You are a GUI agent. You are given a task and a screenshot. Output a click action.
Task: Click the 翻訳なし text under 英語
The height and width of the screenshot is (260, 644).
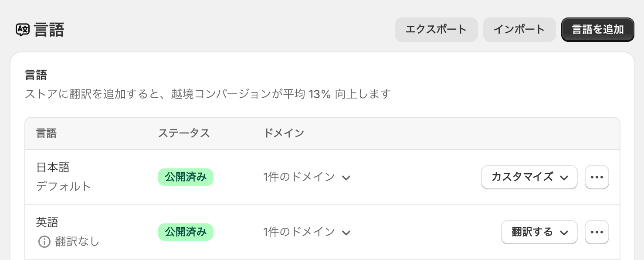[77, 242]
